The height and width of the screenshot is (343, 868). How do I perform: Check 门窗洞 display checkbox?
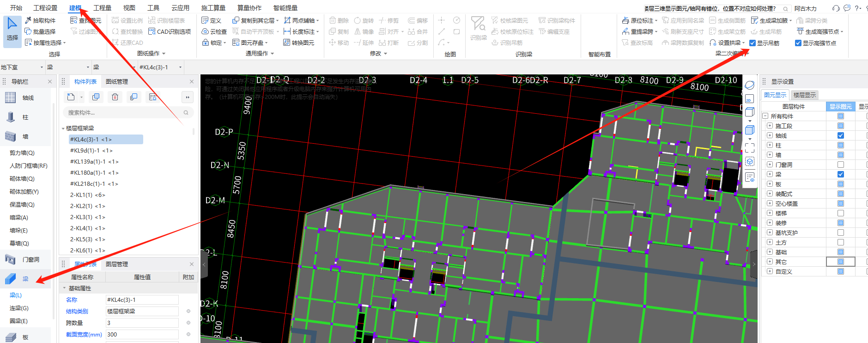coord(841,165)
